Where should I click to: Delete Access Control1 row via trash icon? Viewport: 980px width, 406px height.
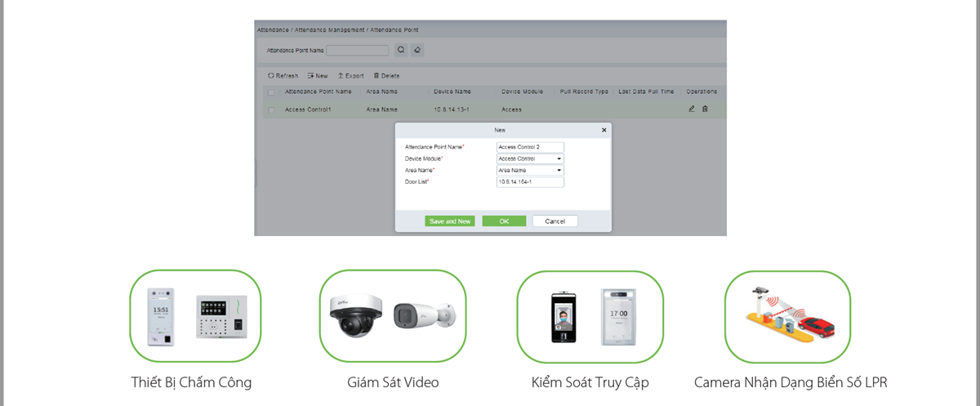pyautogui.click(x=705, y=109)
